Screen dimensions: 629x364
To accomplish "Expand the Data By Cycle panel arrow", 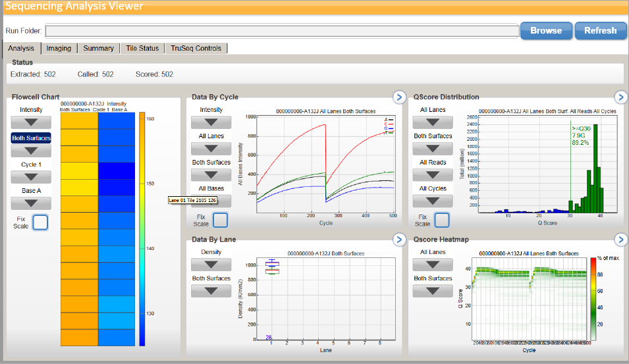I will (x=398, y=97).
